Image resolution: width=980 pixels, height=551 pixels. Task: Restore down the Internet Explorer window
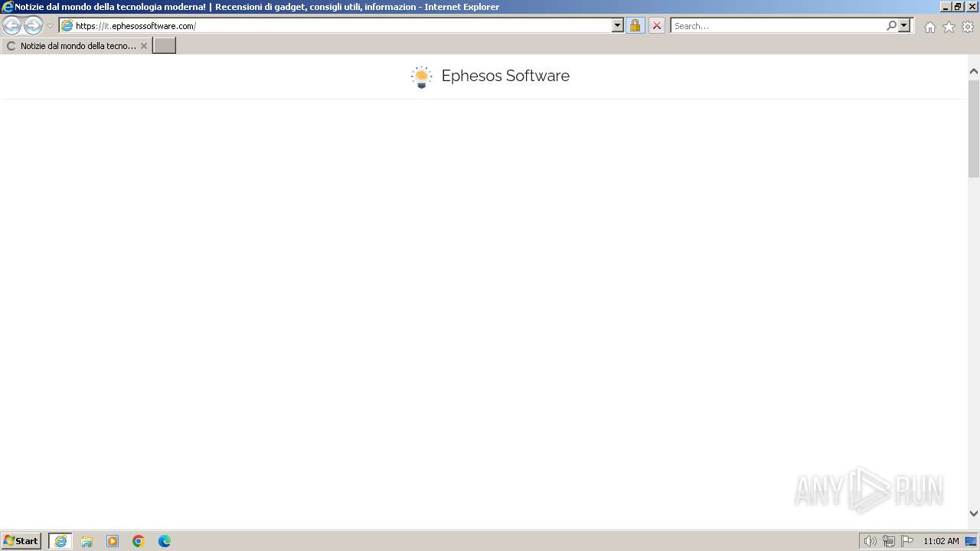958,7
